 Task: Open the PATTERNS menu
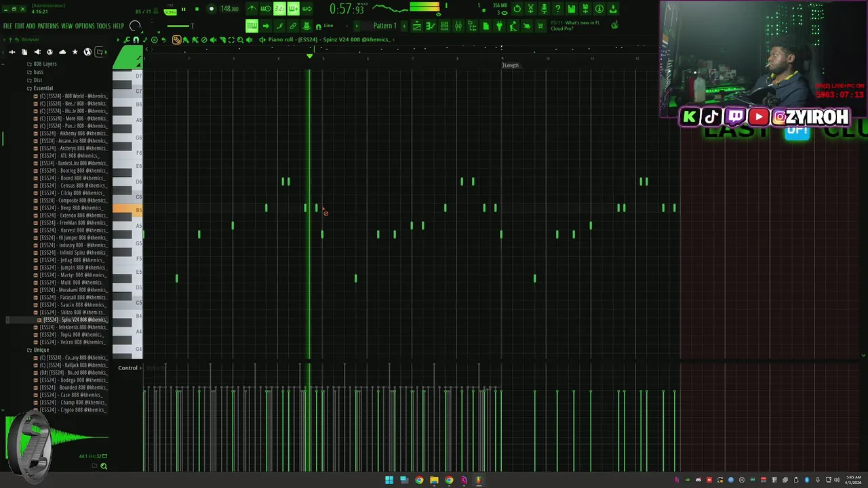pyautogui.click(x=48, y=26)
